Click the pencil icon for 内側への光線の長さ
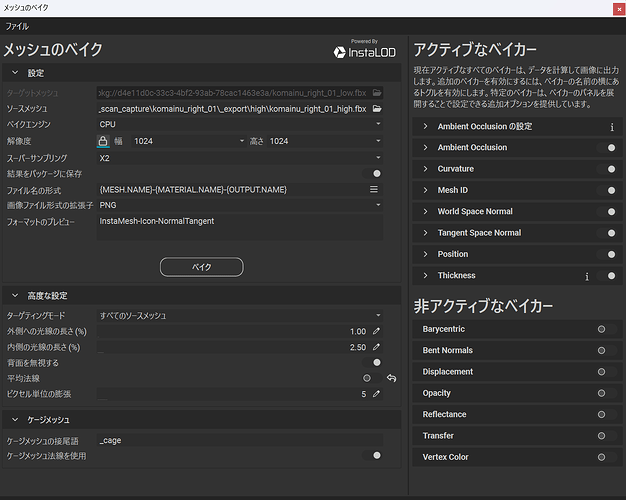This screenshot has height=500, width=626. (x=377, y=347)
